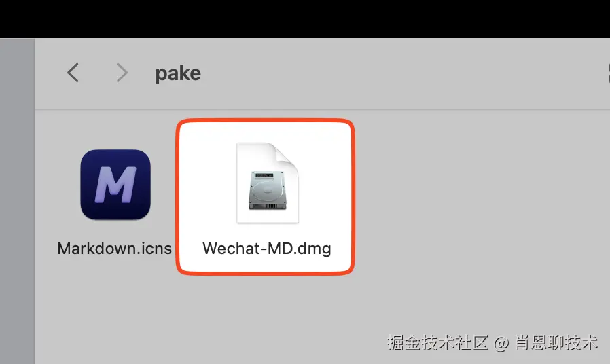Click the watermark text 掘金技术社区
Image resolution: width=610 pixels, height=364 pixels.
coord(437,343)
